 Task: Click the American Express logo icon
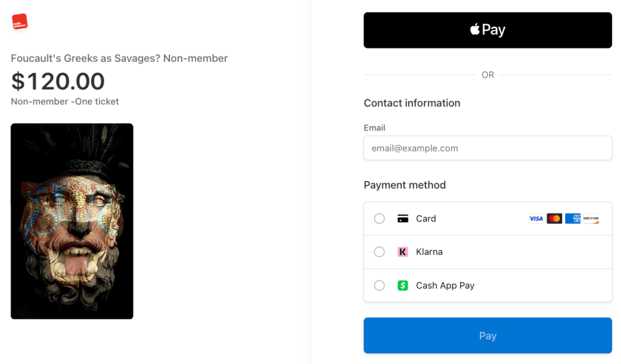(x=572, y=218)
